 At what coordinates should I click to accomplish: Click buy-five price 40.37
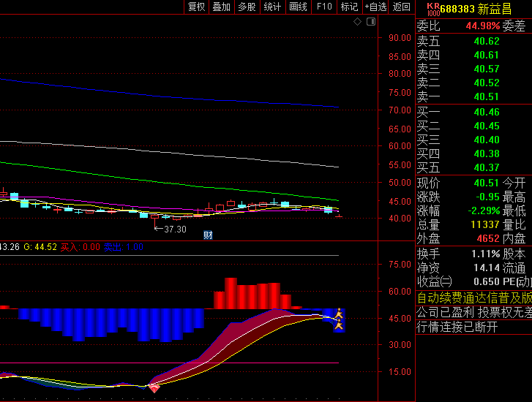coord(487,168)
